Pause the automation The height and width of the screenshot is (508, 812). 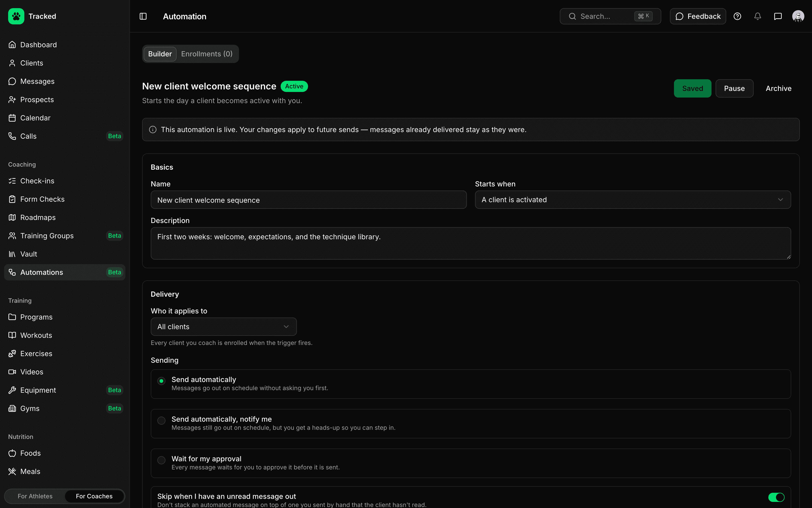click(734, 88)
